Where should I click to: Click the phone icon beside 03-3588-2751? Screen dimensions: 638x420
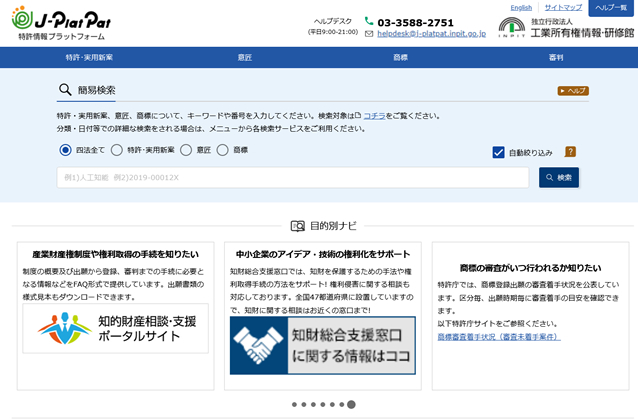369,21
